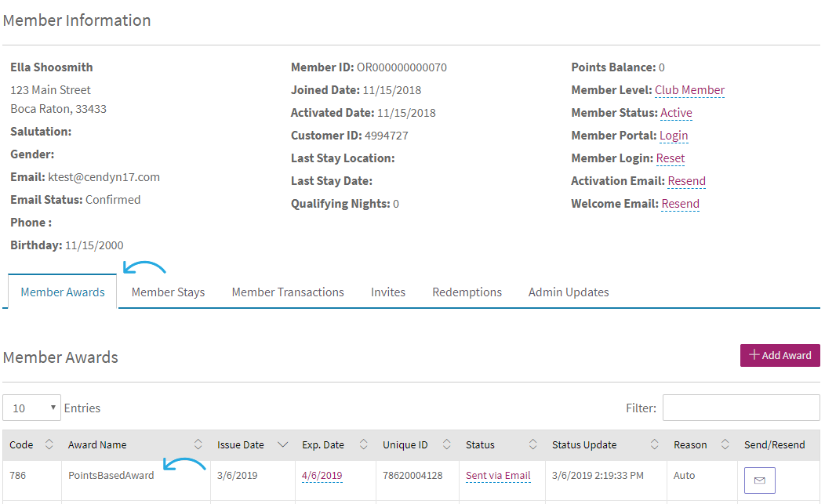Click the Add Award button
Viewport: 825px width, 504px height.
click(780, 355)
